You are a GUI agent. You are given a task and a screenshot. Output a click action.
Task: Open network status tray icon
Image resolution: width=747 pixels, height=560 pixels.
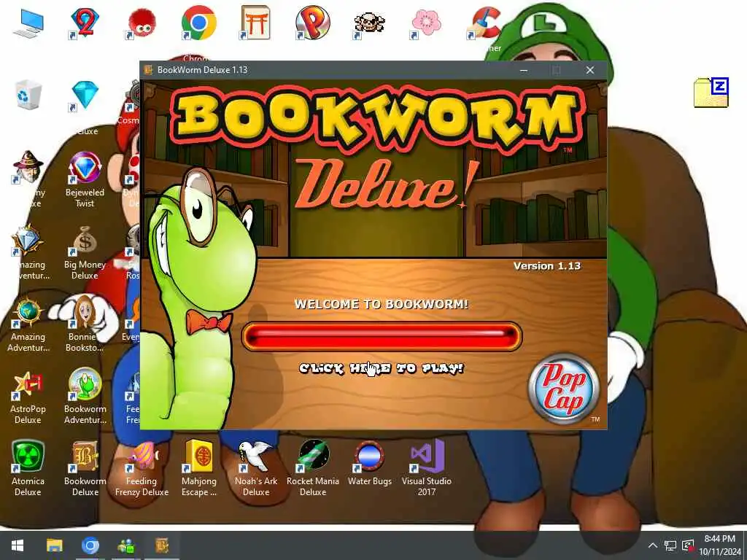coord(670,545)
